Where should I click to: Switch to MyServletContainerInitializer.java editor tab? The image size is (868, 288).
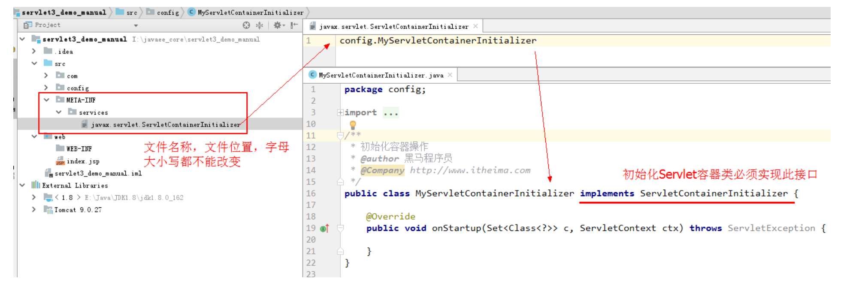pyautogui.click(x=381, y=75)
